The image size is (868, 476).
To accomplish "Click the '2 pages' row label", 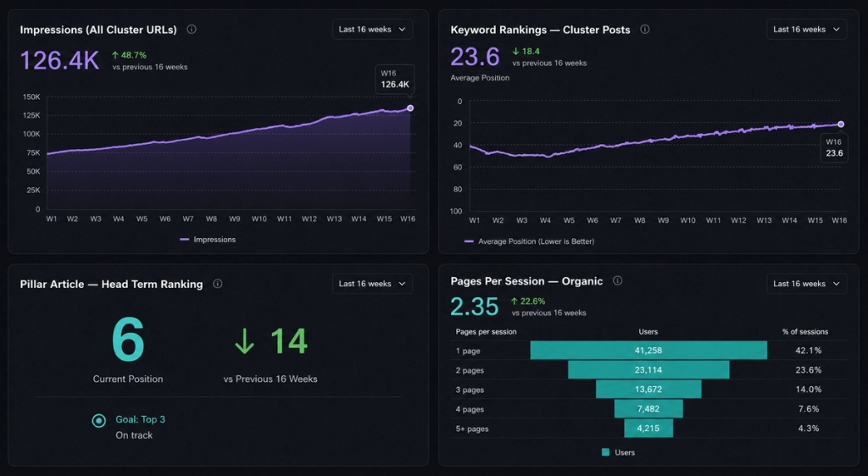I will pos(470,370).
